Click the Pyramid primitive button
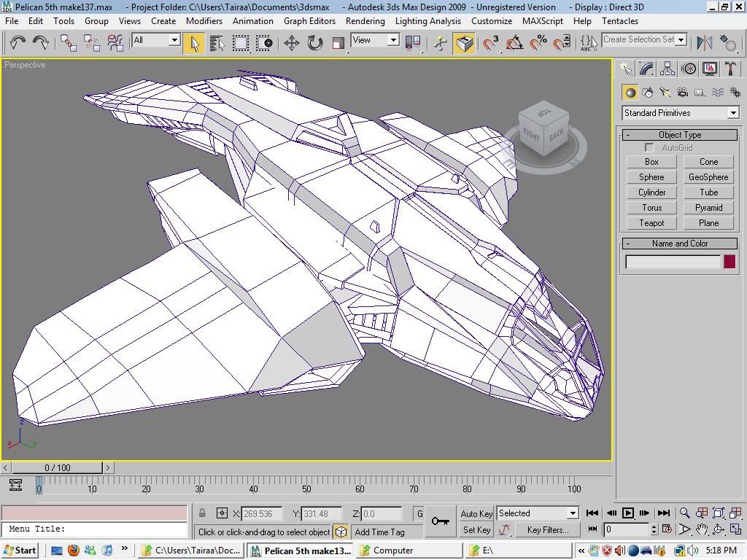 pyautogui.click(x=708, y=208)
